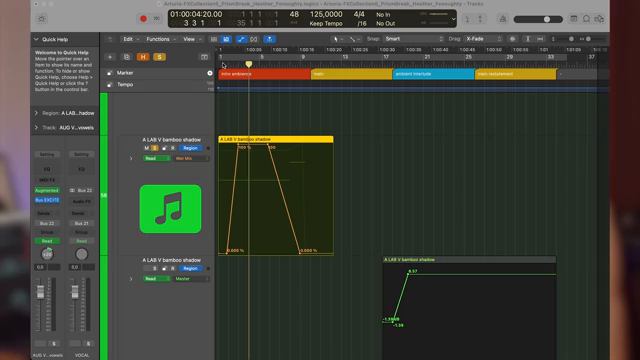Image resolution: width=640 pixels, height=360 pixels.
Task: Toggle the Catch Playhead button in the toolbar
Action: (269, 39)
